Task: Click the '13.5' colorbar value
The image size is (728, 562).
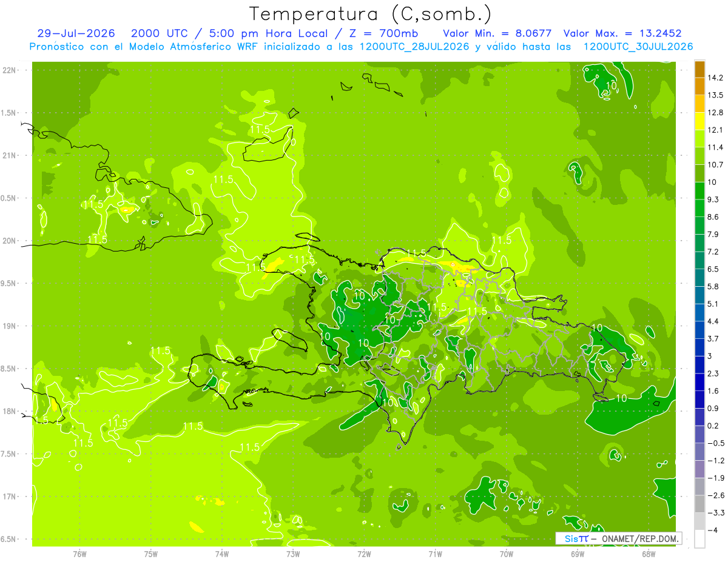Action: [x=716, y=95]
